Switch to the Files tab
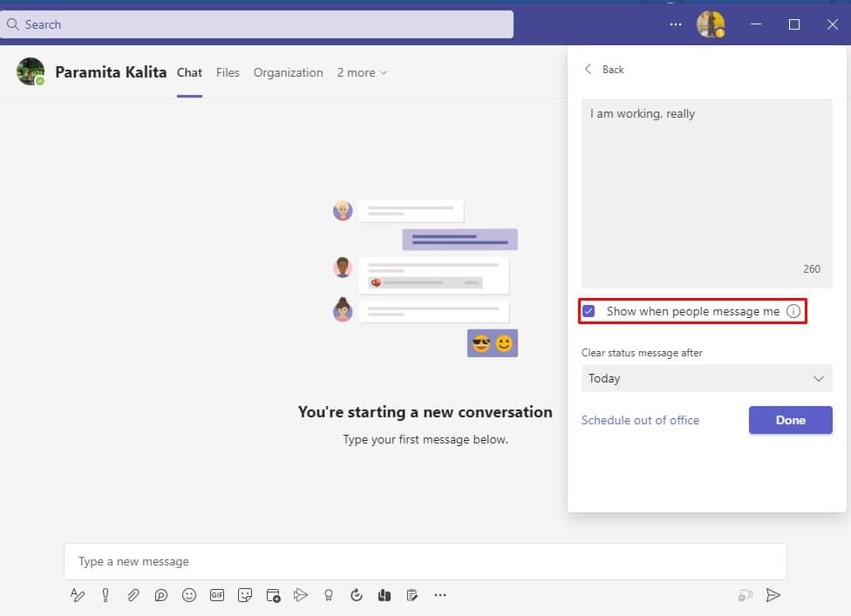Screen dimensions: 851x616 pos(228,72)
